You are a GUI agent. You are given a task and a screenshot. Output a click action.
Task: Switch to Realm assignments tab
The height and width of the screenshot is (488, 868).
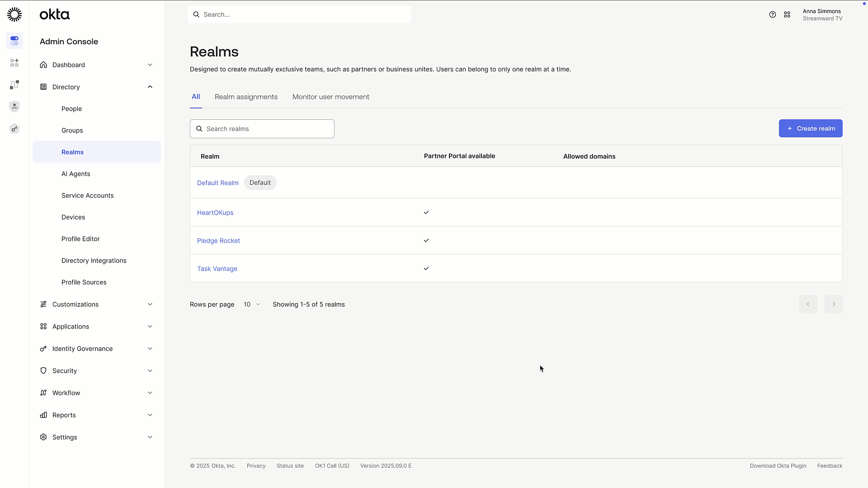pyautogui.click(x=246, y=97)
